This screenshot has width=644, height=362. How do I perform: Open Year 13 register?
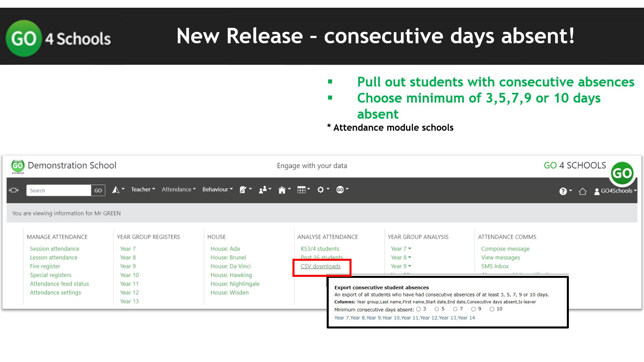pyautogui.click(x=129, y=301)
